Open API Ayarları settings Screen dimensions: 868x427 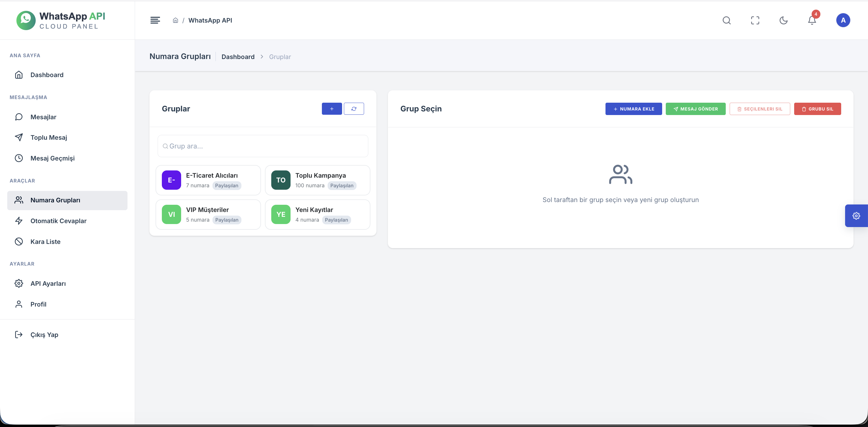pyautogui.click(x=68, y=284)
